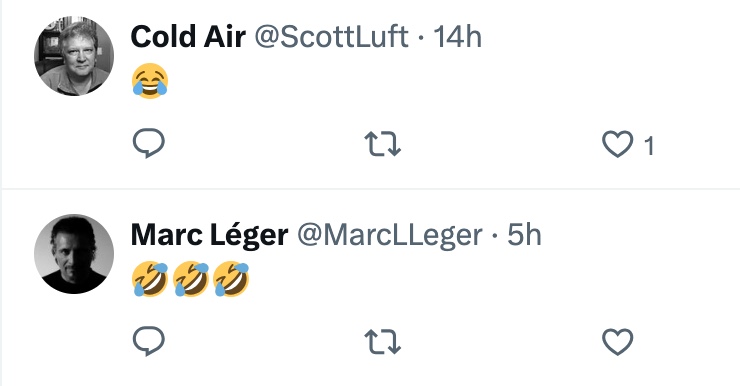Visit the @ScottLuft handle link
The width and height of the screenshot is (740, 386).
coord(332,37)
